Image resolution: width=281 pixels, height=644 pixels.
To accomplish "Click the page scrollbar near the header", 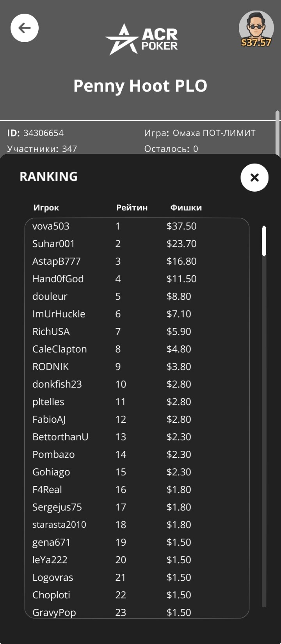I will (277, 133).
